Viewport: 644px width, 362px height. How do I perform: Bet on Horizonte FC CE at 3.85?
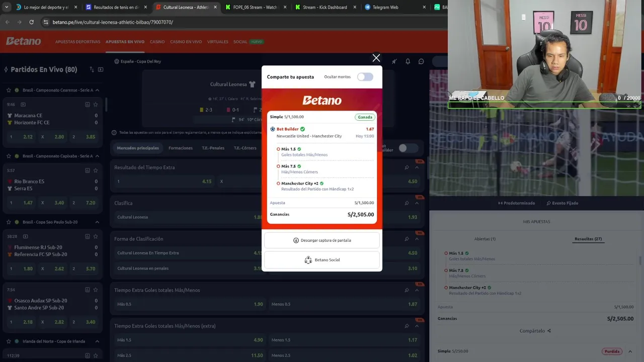pyautogui.click(x=84, y=137)
